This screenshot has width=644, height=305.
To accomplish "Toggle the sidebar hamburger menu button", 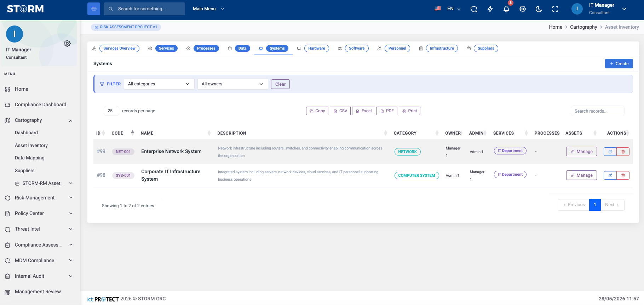I will pyautogui.click(x=94, y=9).
